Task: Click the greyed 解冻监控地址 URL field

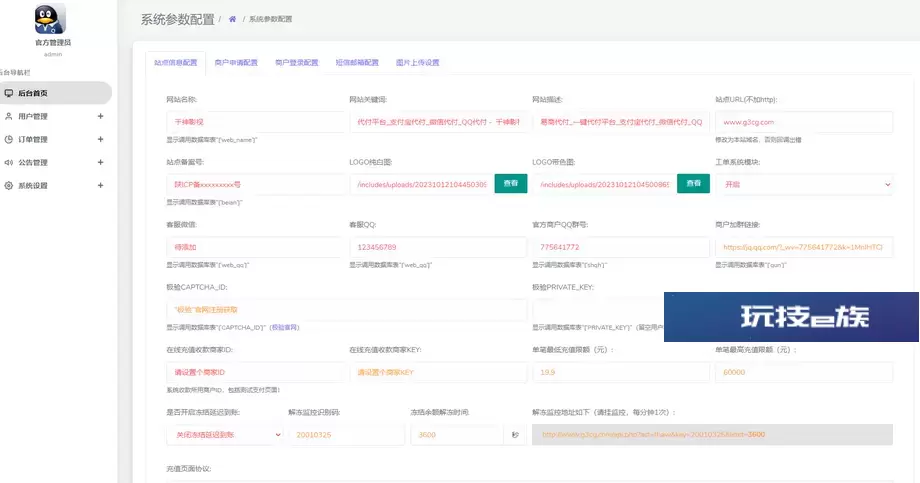Action: [x=712, y=435]
